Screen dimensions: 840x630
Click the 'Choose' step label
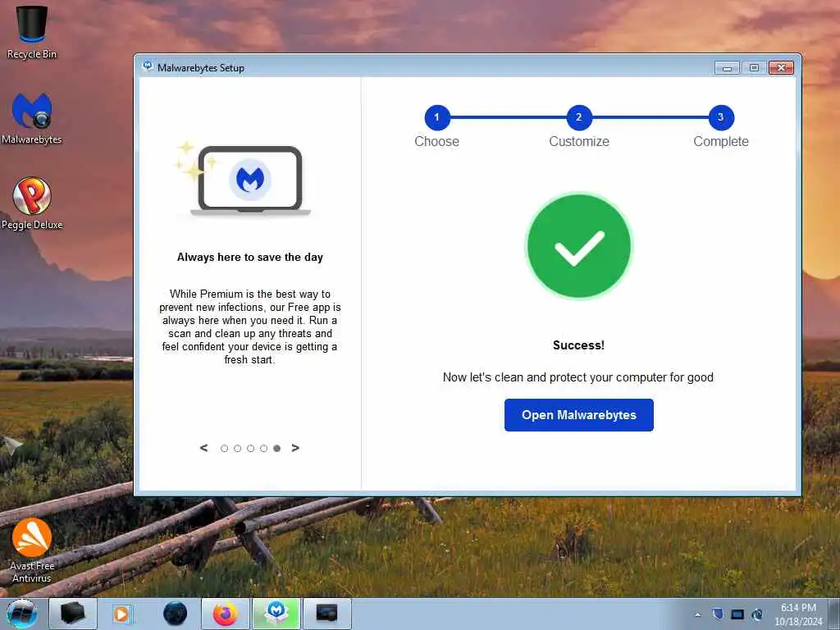436,141
